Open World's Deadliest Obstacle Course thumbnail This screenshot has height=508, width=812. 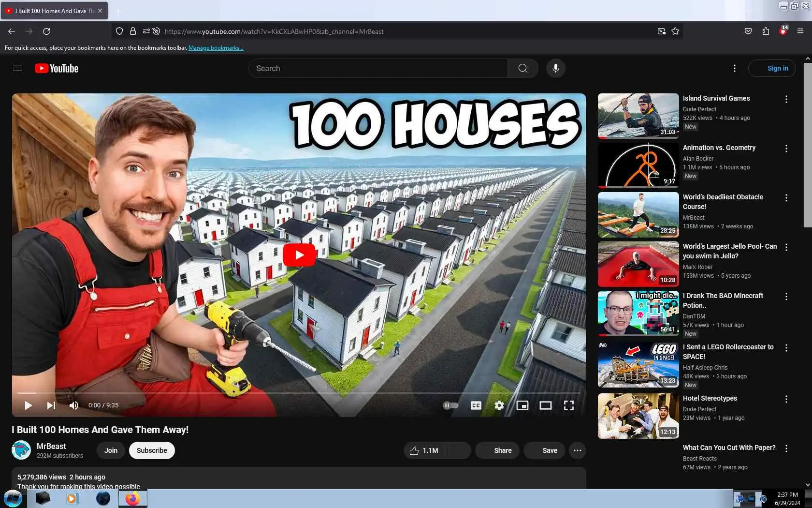[x=638, y=215]
